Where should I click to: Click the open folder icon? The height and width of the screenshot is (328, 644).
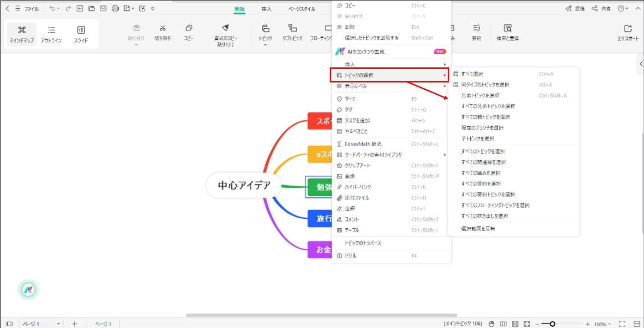pyautogui.click(x=92, y=8)
